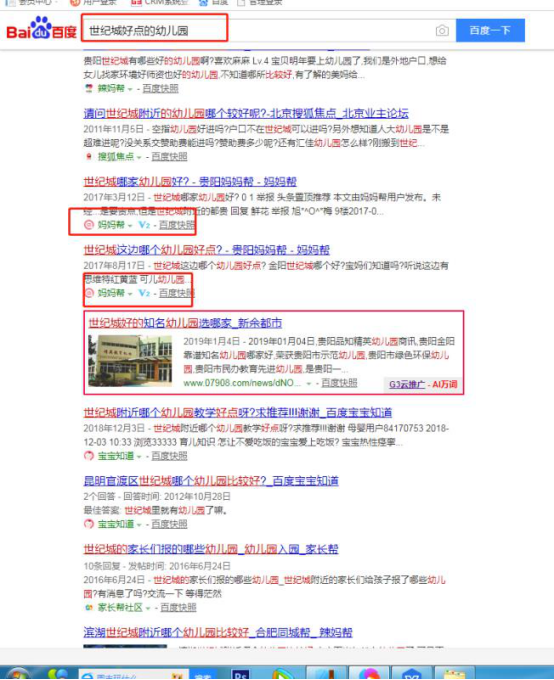Expand dropdown arrow next to 搜狐焦点
554x680 pixels.
pos(139,157)
